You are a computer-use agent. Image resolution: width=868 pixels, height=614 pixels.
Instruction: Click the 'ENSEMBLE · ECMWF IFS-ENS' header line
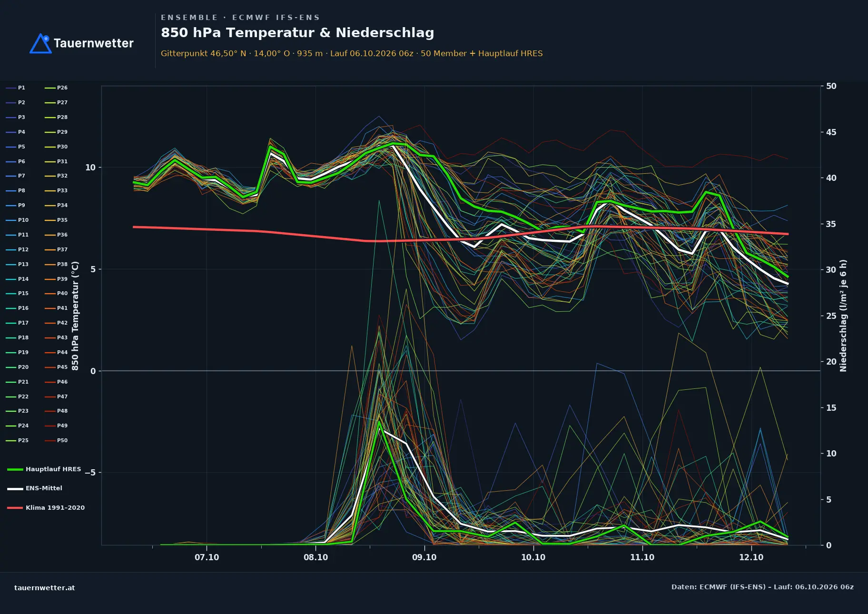coord(240,18)
